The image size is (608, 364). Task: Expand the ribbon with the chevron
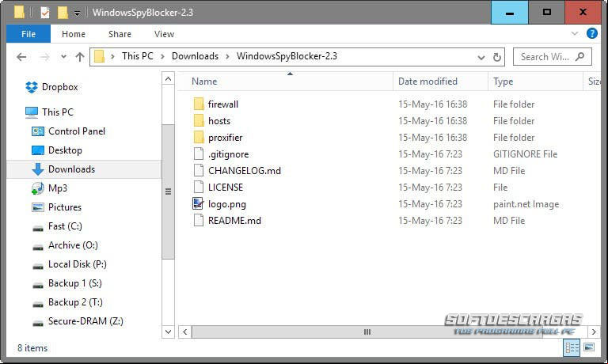point(575,34)
